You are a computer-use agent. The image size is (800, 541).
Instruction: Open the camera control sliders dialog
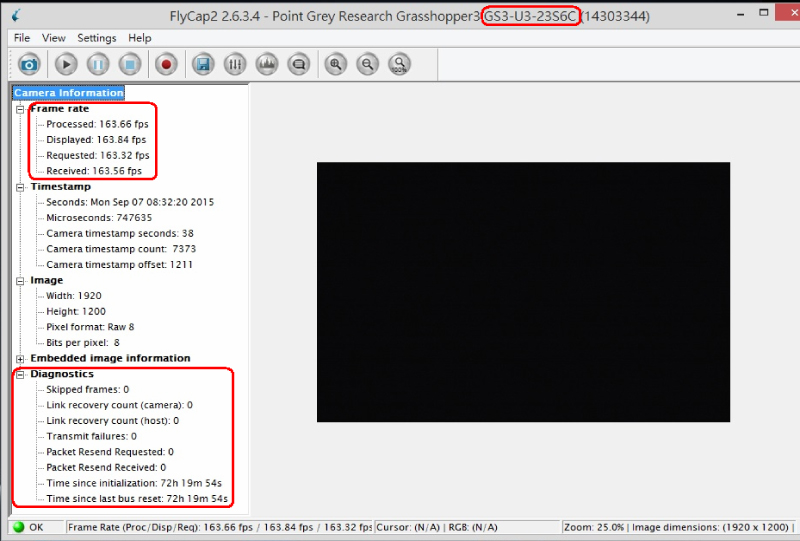coord(235,64)
